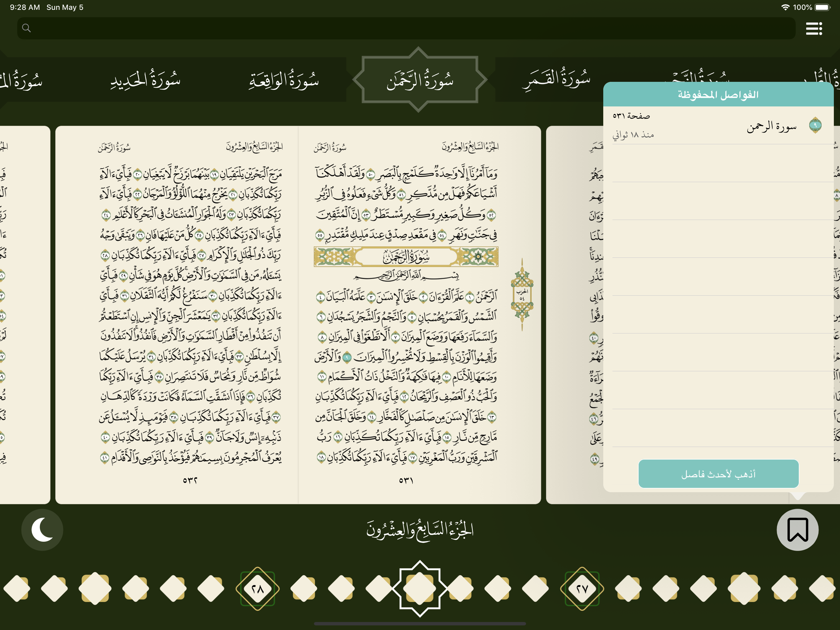
Task: Jump to Juz 27 diamond marker
Action: pos(582,588)
